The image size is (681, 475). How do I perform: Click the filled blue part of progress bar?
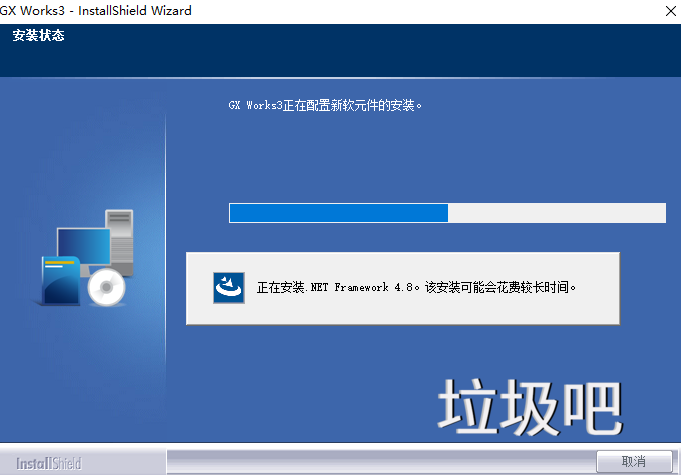tap(338, 213)
